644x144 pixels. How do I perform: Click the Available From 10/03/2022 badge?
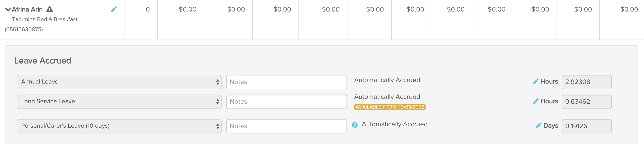390,107
